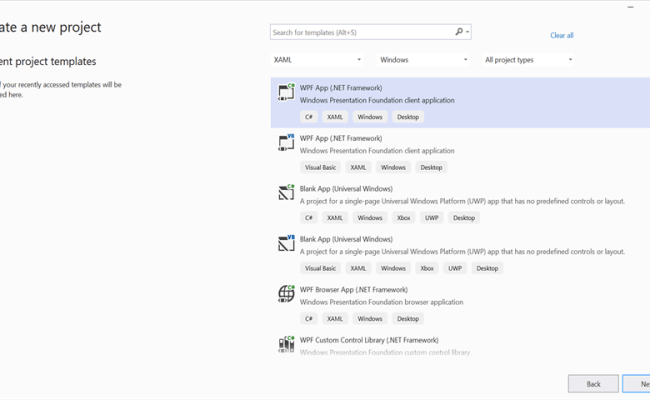Click the UWP tag under C# Blank App
Image resolution: width=650 pixels, height=400 pixels.
point(432,218)
